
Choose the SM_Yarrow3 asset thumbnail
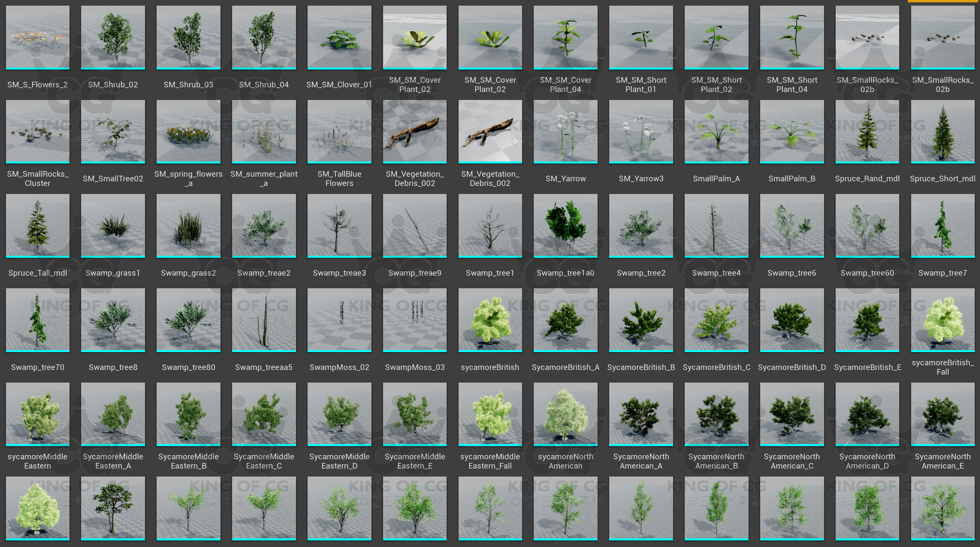pyautogui.click(x=641, y=131)
